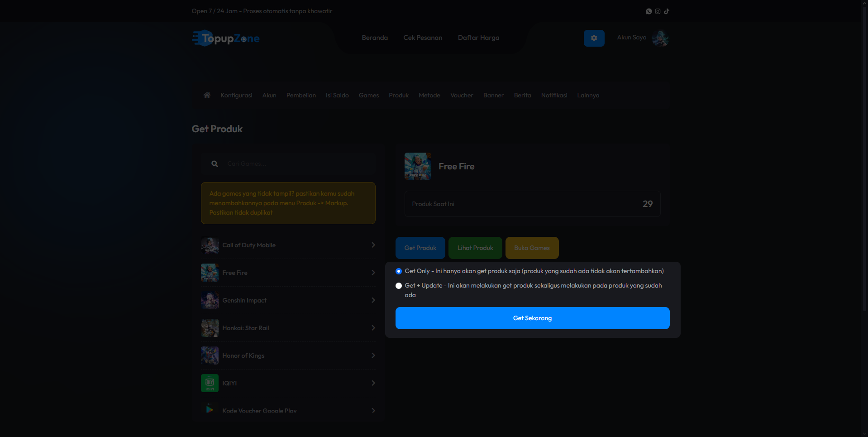Click the Free Fire list thumbnail

210,273
